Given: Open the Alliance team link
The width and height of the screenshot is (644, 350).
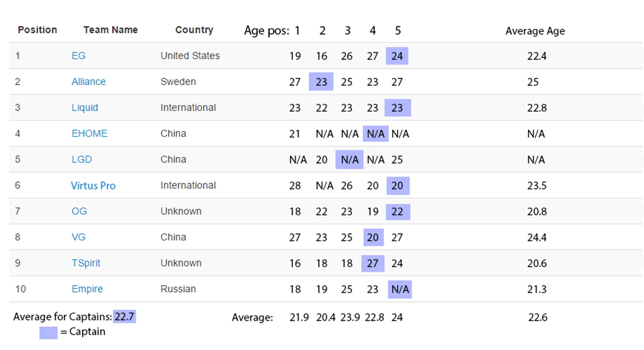Looking at the screenshot, I should click(x=89, y=82).
